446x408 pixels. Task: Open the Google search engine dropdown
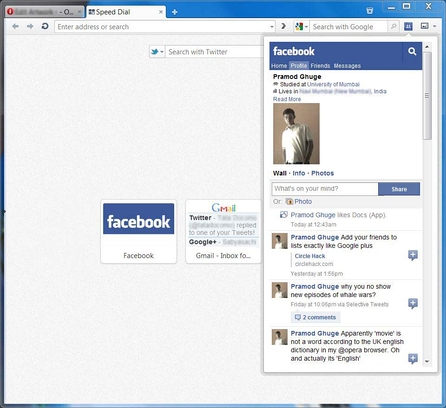(x=301, y=26)
